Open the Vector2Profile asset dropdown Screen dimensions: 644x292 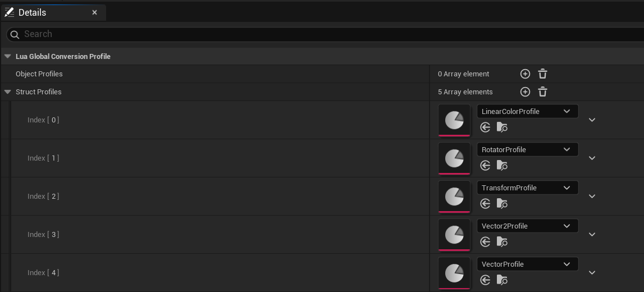point(527,226)
